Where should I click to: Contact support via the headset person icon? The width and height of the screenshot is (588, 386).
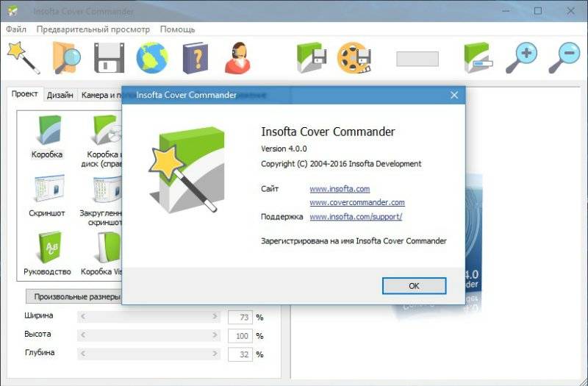coord(237,58)
